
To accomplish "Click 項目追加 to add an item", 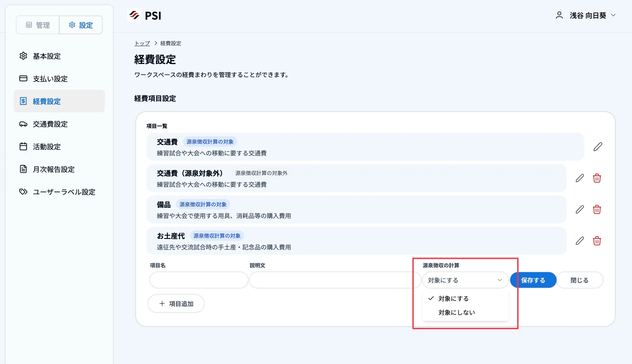I will click(176, 303).
